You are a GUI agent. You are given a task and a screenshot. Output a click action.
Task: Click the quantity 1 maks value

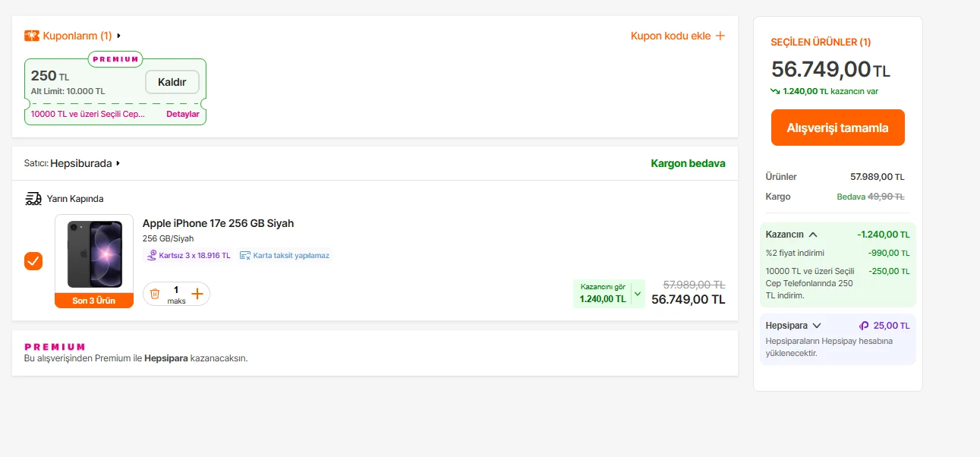[x=176, y=295]
